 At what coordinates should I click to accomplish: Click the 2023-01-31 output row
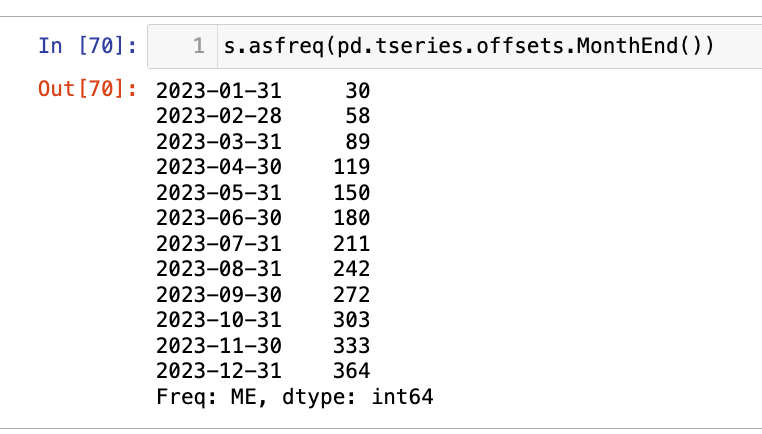click(219, 90)
